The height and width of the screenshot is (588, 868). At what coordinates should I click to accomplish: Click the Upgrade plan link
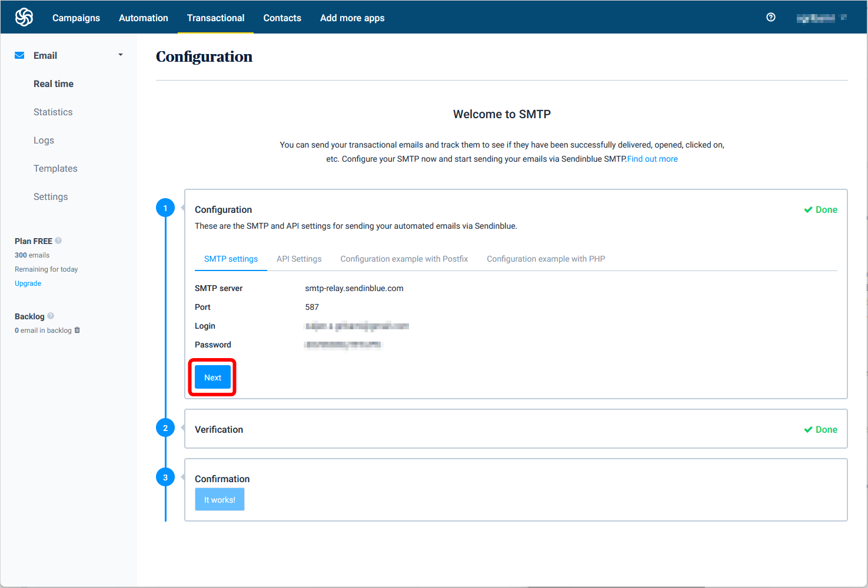[x=28, y=283]
